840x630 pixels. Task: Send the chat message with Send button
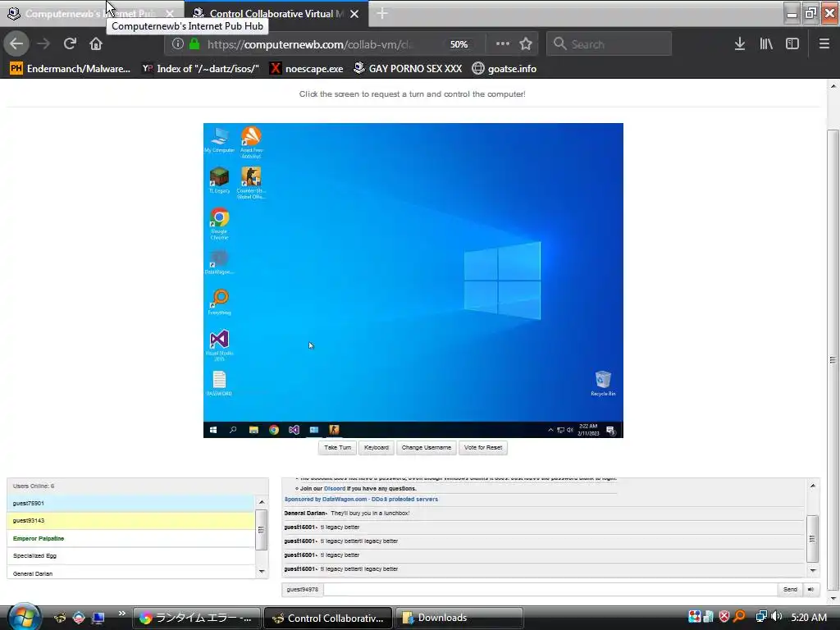pos(790,589)
